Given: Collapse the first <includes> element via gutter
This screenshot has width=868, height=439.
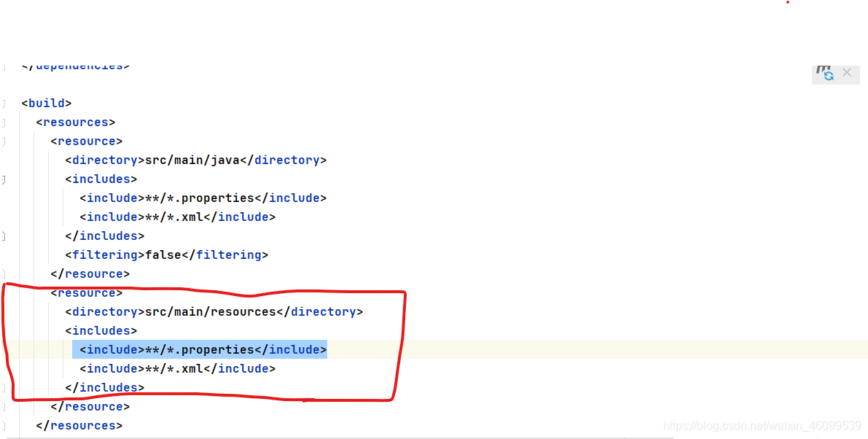Looking at the screenshot, I should click(x=3, y=179).
